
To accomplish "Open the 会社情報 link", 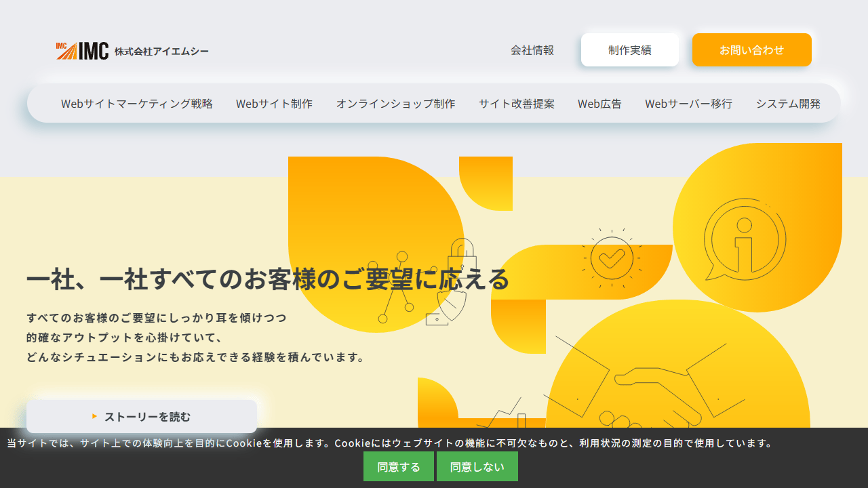I will [532, 50].
